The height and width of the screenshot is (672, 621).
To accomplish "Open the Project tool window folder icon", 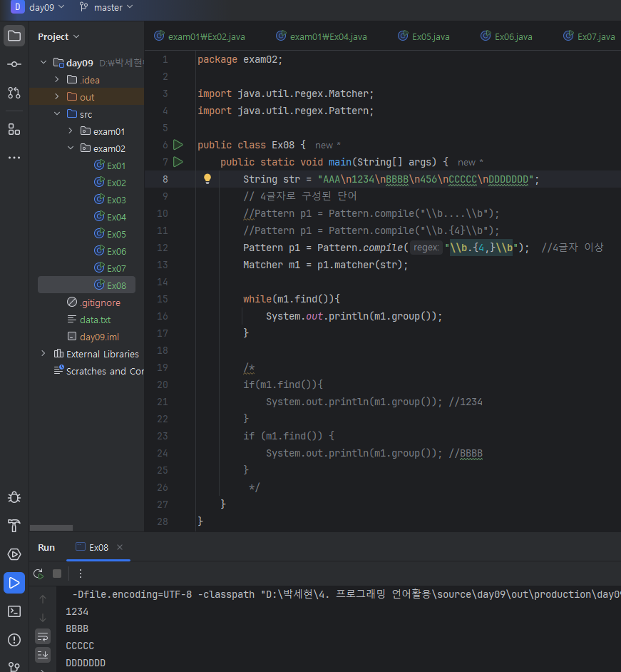I will (x=14, y=36).
